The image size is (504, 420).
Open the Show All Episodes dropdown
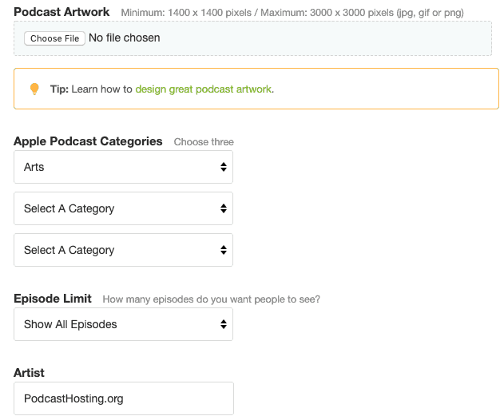coord(124,324)
